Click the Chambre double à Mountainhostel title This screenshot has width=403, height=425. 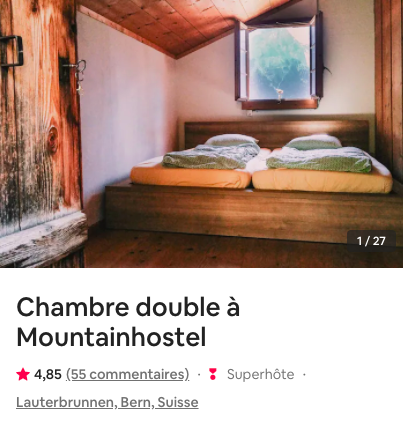128,322
